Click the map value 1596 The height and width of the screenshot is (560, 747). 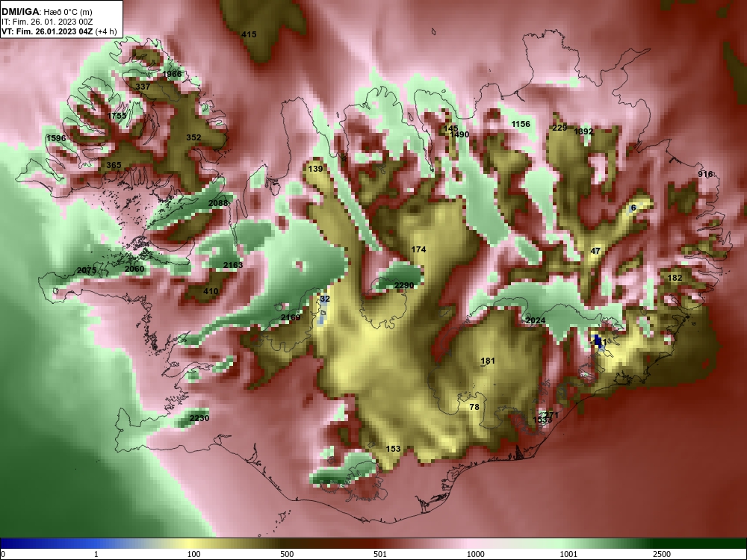coord(56,139)
